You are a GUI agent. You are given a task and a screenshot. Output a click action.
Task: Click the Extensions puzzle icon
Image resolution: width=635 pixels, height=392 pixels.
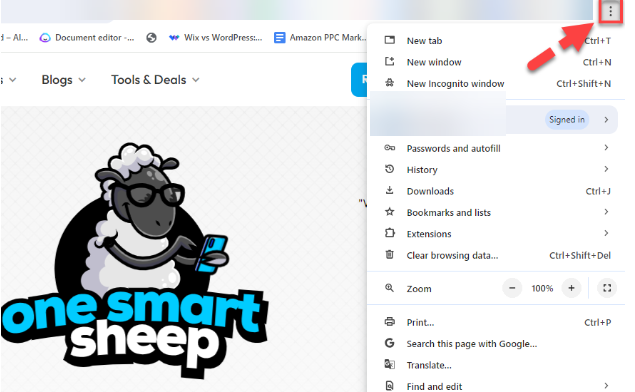click(390, 233)
